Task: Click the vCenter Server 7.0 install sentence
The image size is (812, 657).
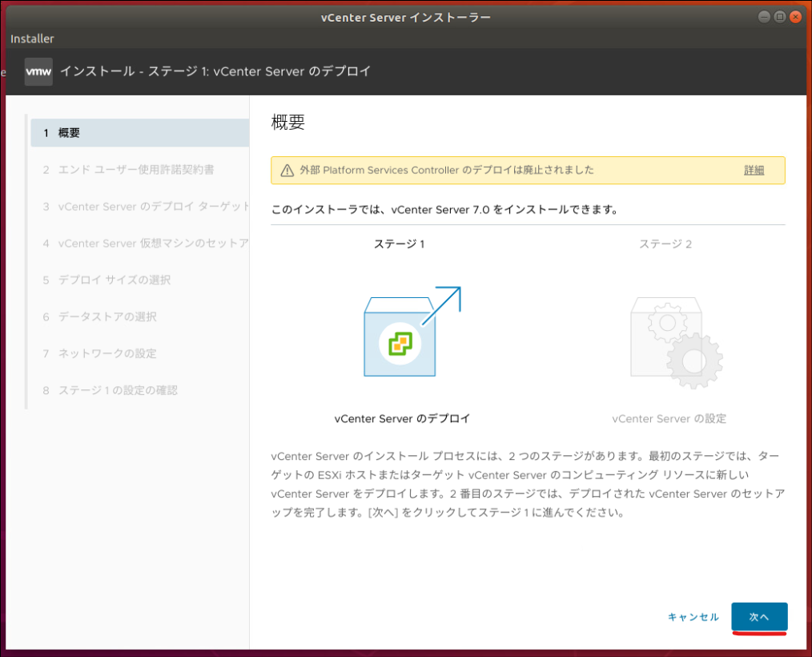Action: pyautogui.click(x=445, y=210)
